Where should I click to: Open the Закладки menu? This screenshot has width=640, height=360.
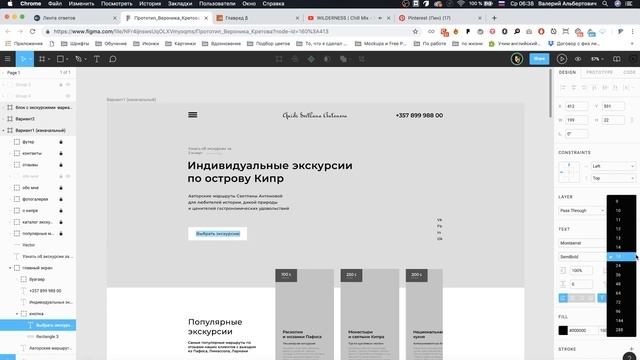(x=180, y=4)
